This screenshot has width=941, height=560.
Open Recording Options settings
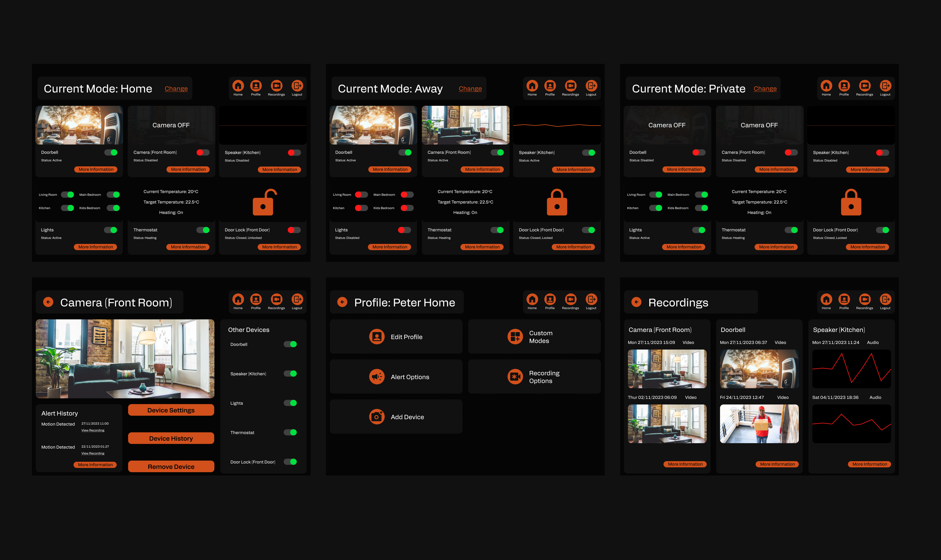[x=515, y=377]
